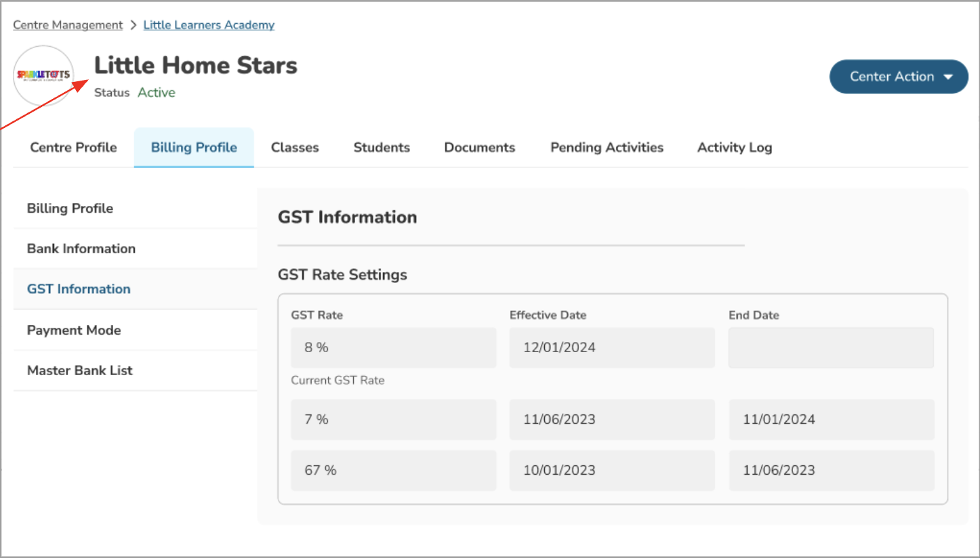The height and width of the screenshot is (558, 980).
Task: Click the 8 % GST Rate field
Action: [x=393, y=347]
